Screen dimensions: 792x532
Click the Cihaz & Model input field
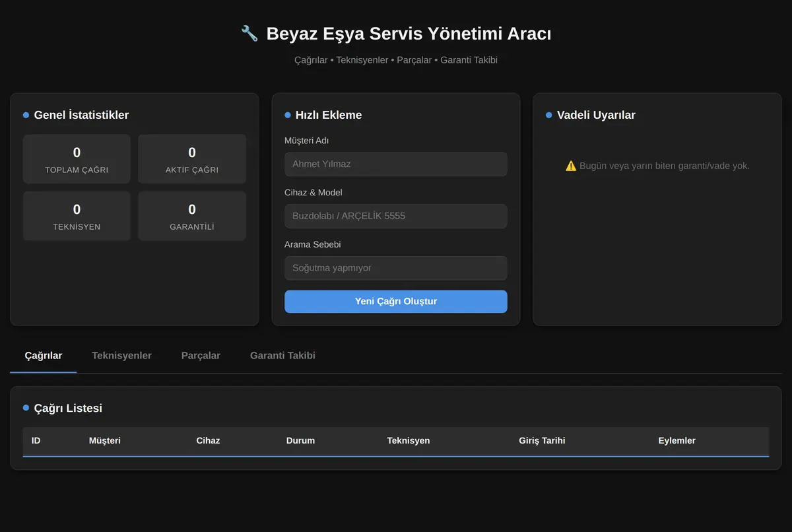coord(396,216)
